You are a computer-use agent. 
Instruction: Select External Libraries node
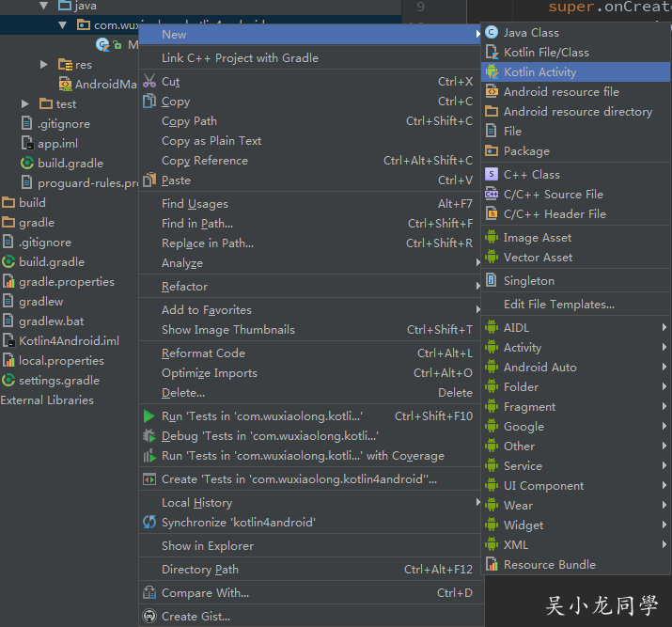(x=47, y=400)
